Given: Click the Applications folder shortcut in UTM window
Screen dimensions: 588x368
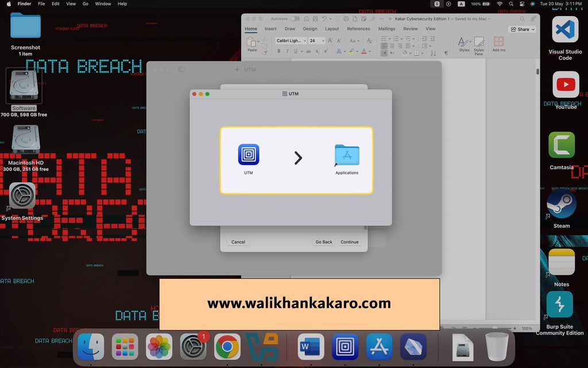Looking at the screenshot, I should click(x=347, y=155).
